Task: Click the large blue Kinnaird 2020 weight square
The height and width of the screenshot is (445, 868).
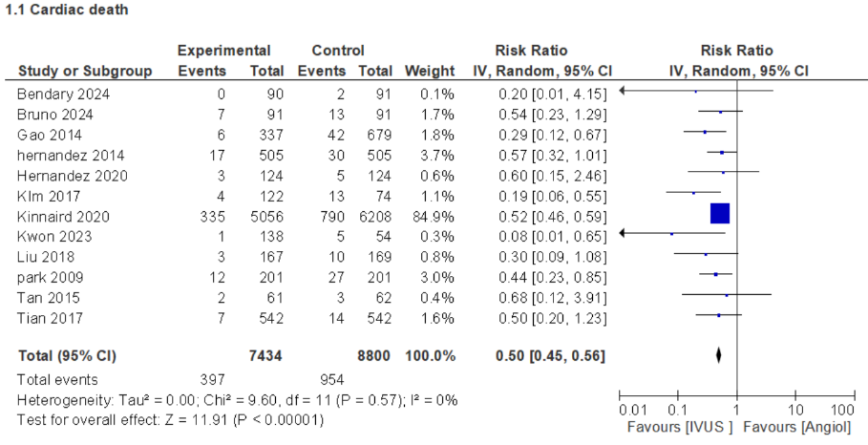Action: coord(720,214)
